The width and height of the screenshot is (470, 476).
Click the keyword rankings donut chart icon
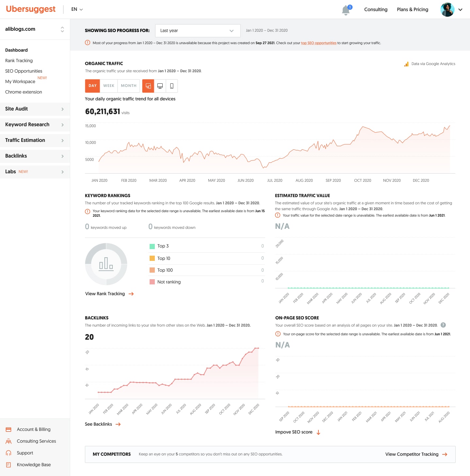pyautogui.click(x=106, y=264)
